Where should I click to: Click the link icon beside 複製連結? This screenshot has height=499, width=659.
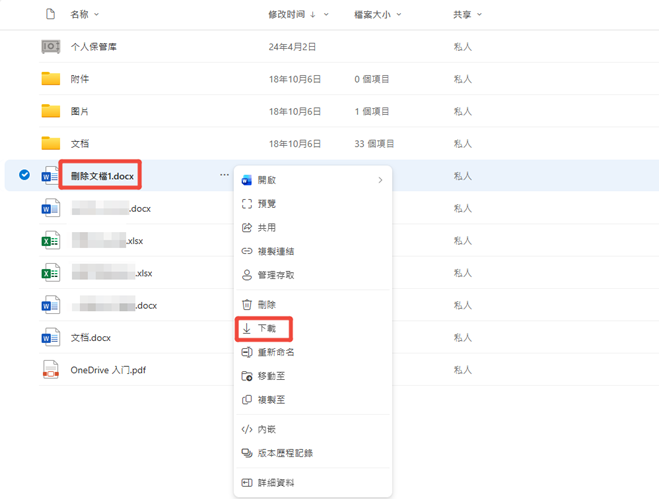(247, 251)
